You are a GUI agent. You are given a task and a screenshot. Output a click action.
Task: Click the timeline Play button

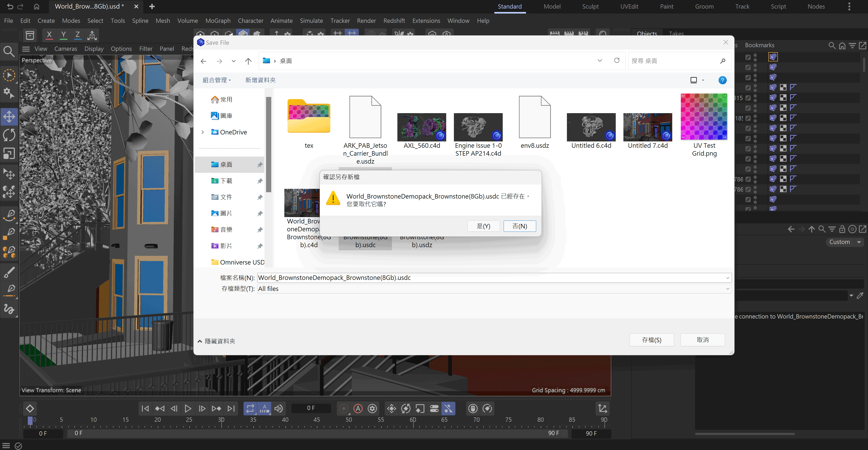coord(188,409)
